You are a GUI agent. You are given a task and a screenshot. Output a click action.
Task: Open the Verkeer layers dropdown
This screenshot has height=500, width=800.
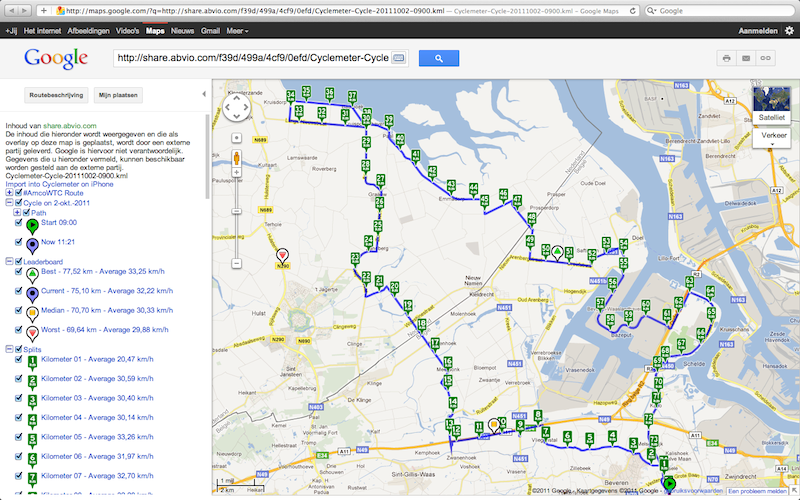tap(772, 138)
